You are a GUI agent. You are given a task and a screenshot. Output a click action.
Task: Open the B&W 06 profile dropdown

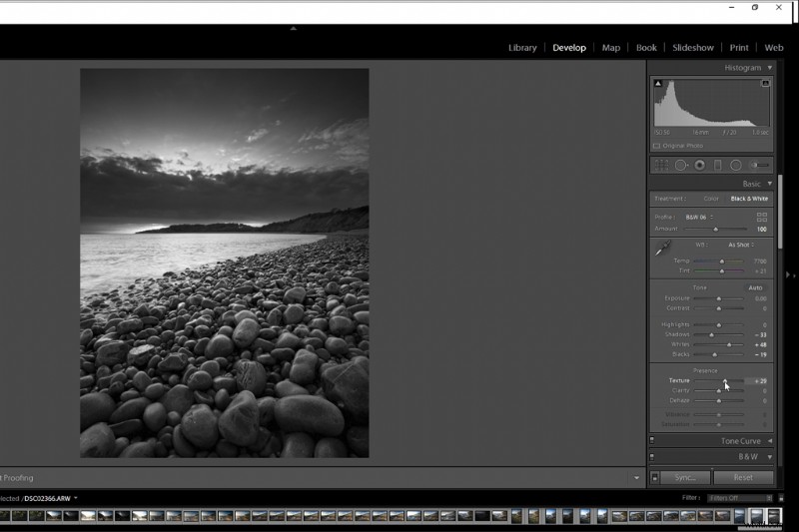pyautogui.click(x=699, y=218)
